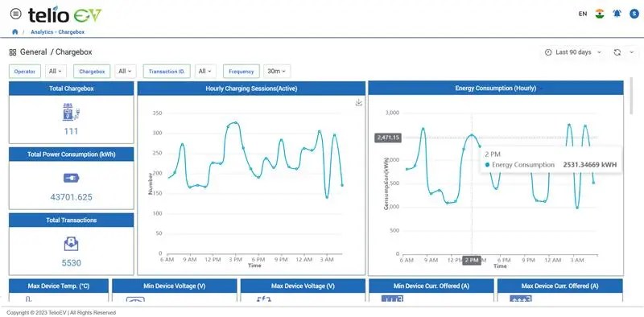The image size is (644, 317).
Task: Click the Total Chargebox panel header
Action: 71,89
